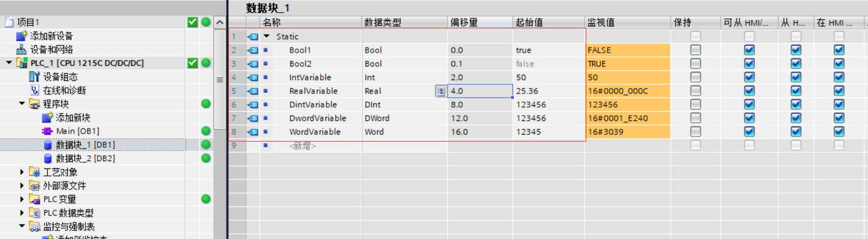The width and height of the screenshot is (868, 239).
Task: Enable 保持 checkbox for Bool1 row
Action: (695, 50)
